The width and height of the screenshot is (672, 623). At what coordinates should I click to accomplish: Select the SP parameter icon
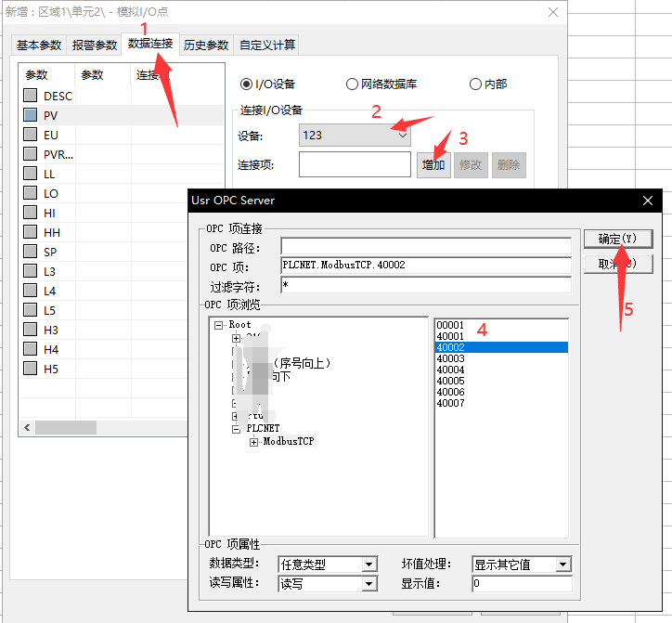coord(31,252)
